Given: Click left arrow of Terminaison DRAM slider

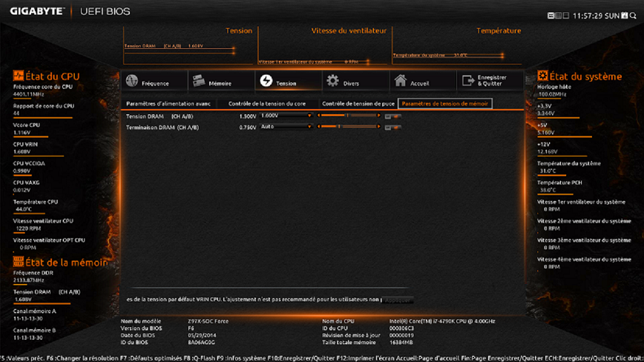Looking at the screenshot, I should click(x=319, y=126).
